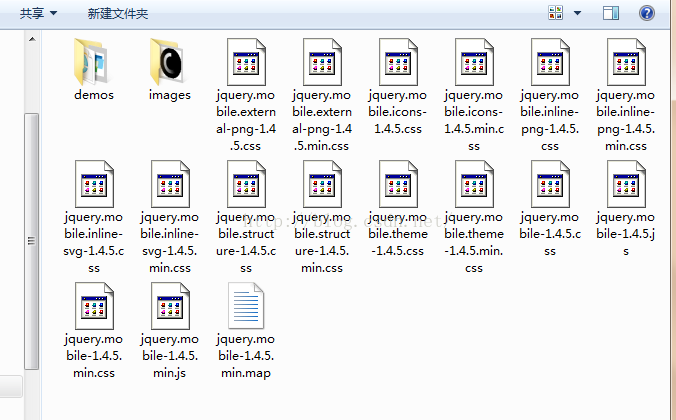Screen dimensions: 676x420
Task: Select jquery.mobile.structure-1.4.5.min.css file icon
Action: pos(322,184)
